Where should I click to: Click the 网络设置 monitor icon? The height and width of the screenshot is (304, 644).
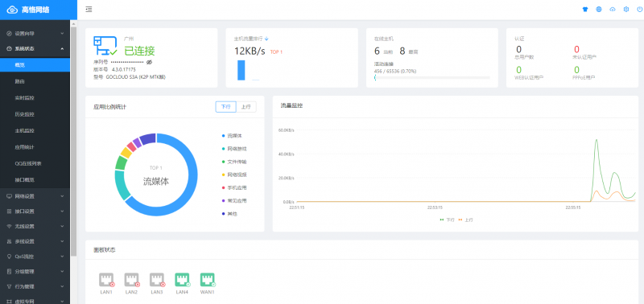pos(10,196)
